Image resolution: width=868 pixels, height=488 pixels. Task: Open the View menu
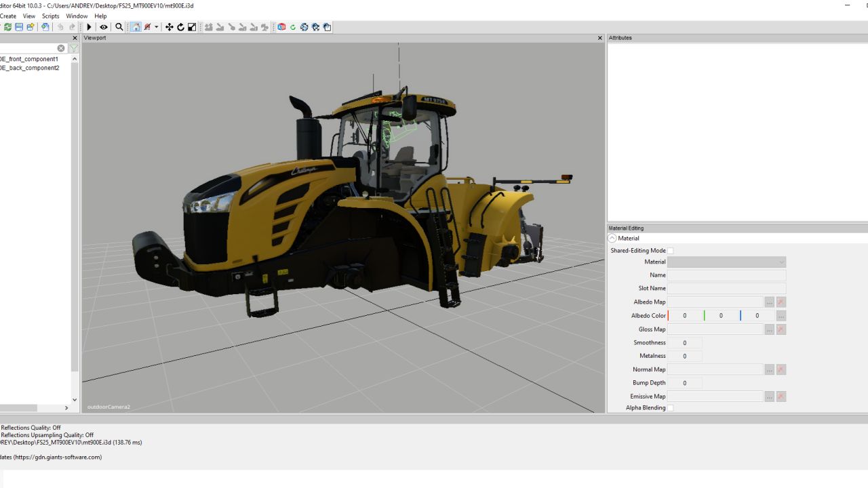(29, 16)
